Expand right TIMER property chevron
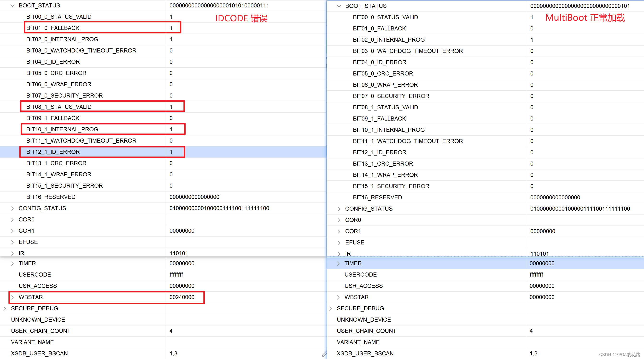This screenshot has width=644, height=359. pos(338,264)
